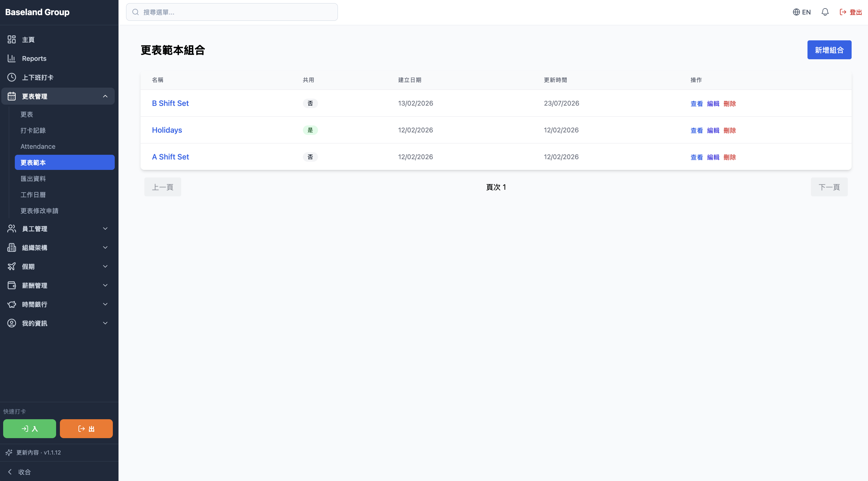
Task: Click the notification bell icon
Action: [x=825, y=12]
